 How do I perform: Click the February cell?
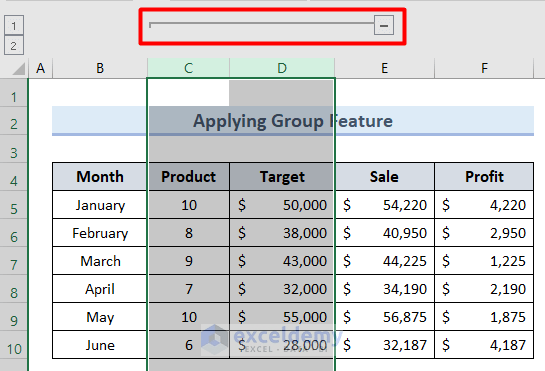[x=100, y=233]
